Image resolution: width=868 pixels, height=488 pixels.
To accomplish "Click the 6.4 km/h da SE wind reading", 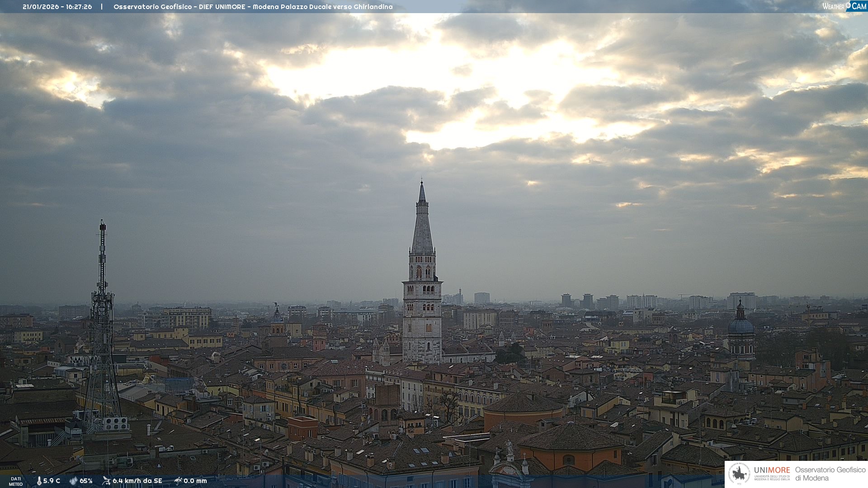I will click(137, 481).
